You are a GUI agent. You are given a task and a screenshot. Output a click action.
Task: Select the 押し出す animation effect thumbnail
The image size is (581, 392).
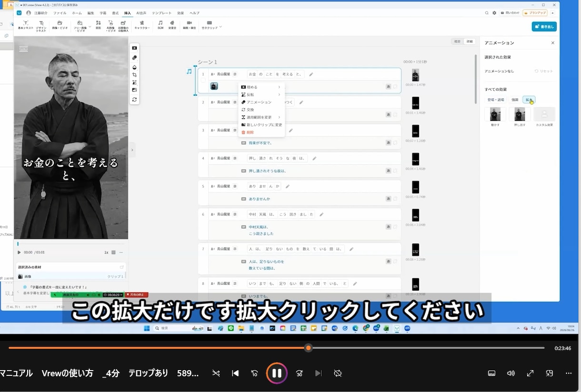(520, 114)
